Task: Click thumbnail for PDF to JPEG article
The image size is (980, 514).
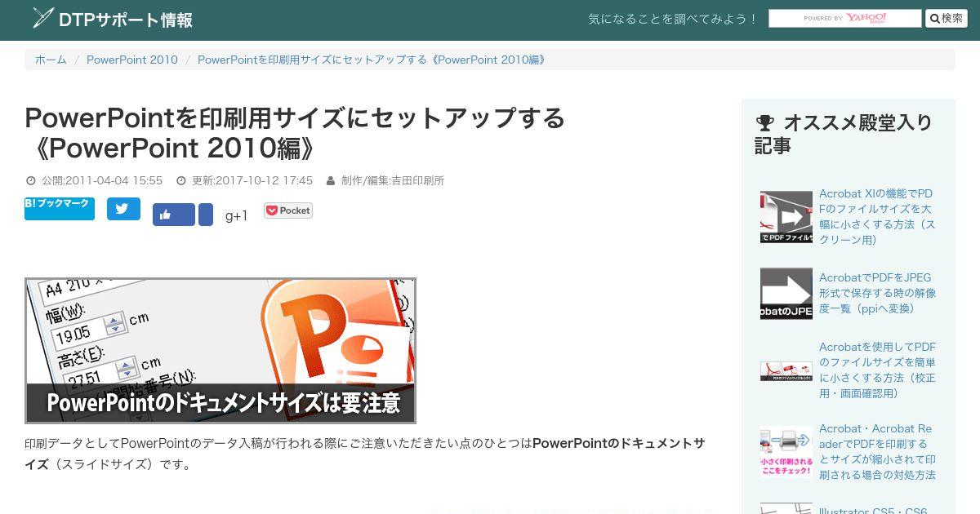Action: tap(786, 293)
